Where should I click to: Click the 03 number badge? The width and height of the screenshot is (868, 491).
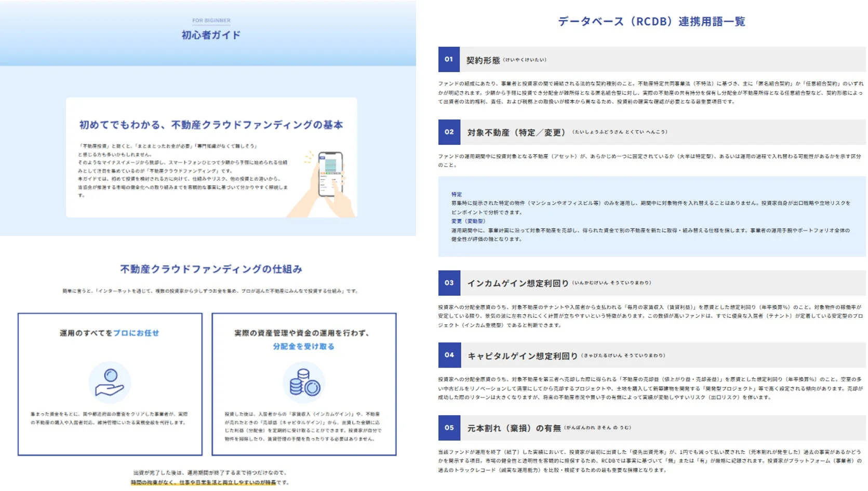[x=449, y=283]
